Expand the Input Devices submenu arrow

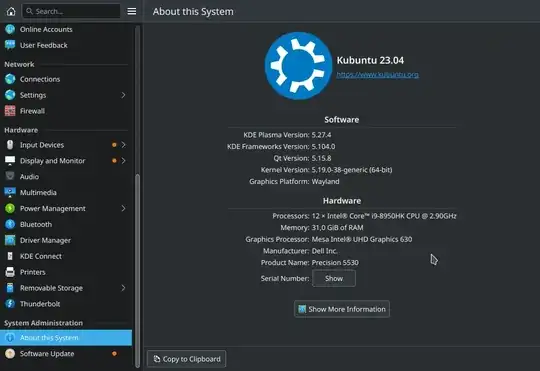pos(123,145)
